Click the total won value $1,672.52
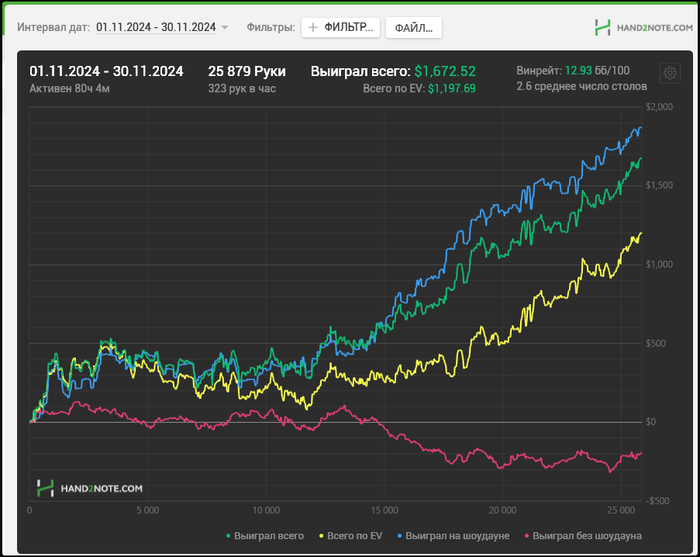Screen dimensions: 700x557 (x=445, y=71)
